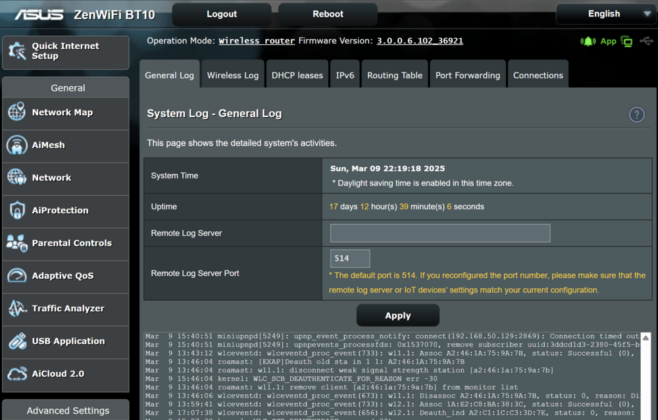The image size is (658, 420).
Task: Click the Apply button
Action: (x=398, y=316)
